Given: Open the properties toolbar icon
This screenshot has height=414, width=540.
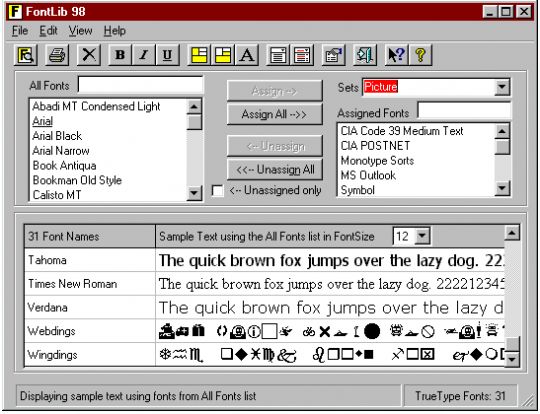Looking at the screenshot, I should [x=333, y=55].
